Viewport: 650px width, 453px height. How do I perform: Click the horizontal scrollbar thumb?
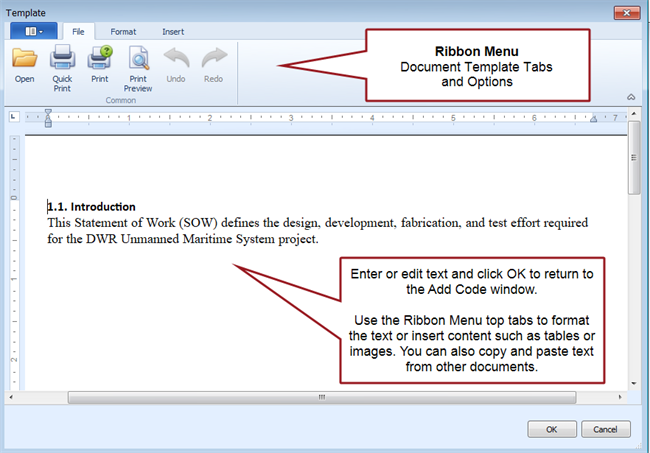pos(321,396)
